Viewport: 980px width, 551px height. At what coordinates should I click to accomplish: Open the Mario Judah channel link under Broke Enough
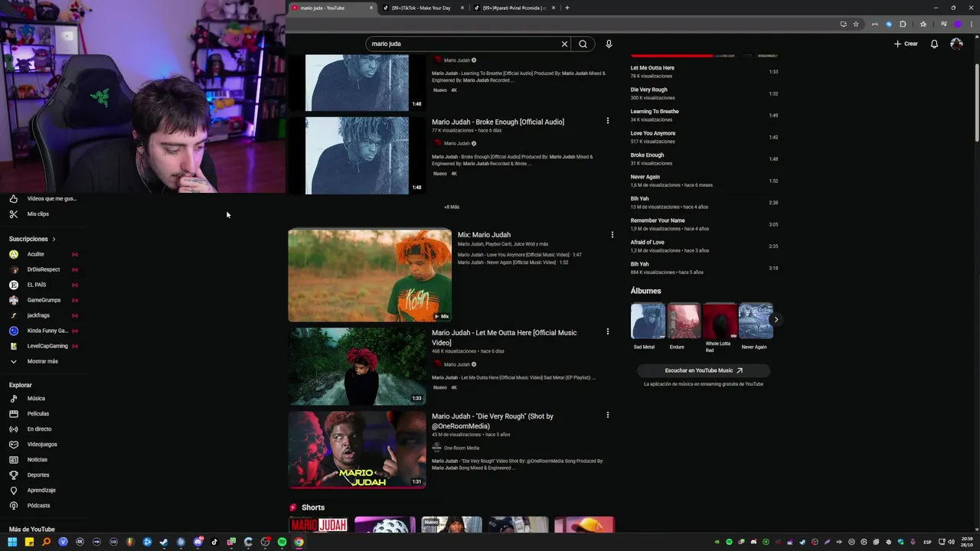[456, 143]
